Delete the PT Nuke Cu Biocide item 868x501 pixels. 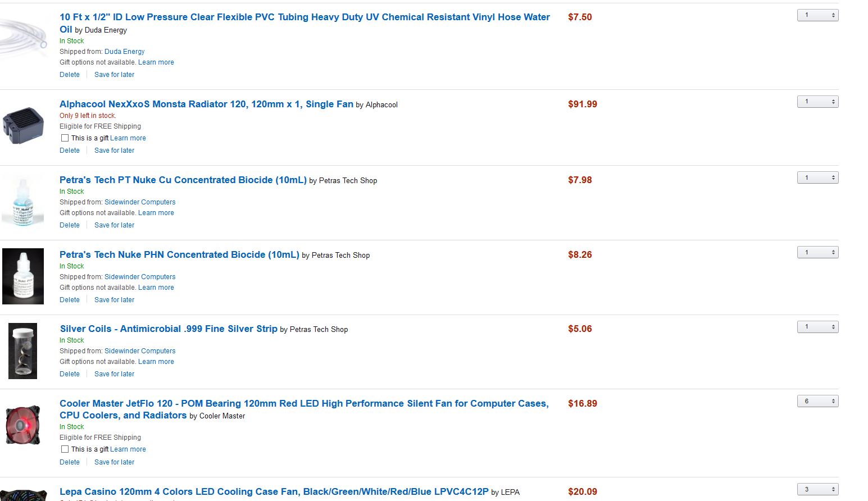(70, 225)
